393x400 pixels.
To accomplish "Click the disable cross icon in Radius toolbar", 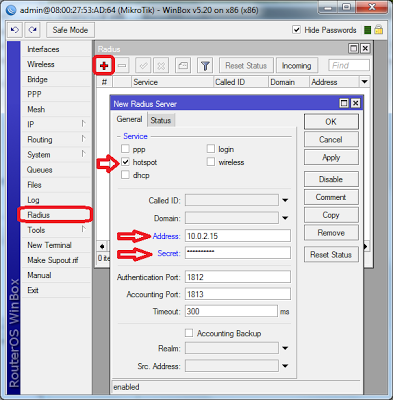I will click(161, 66).
